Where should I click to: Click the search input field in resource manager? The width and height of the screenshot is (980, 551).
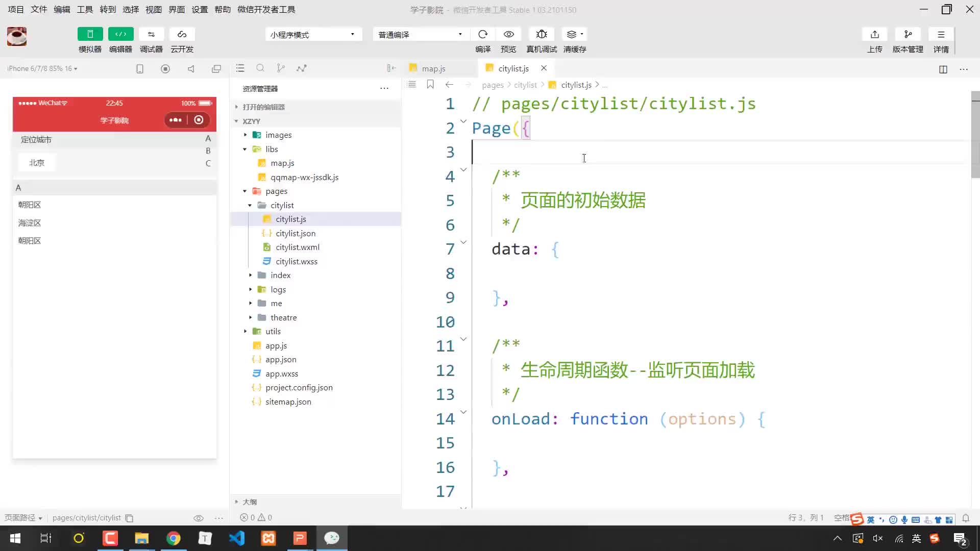tap(261, 67)
